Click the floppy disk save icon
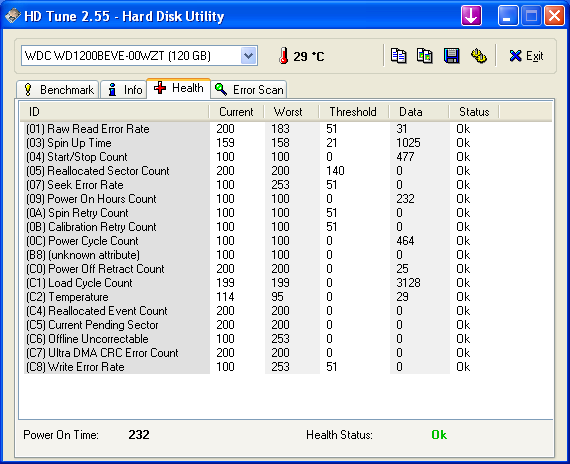Viewport: 570px width, 464px height. pos(451,56)
